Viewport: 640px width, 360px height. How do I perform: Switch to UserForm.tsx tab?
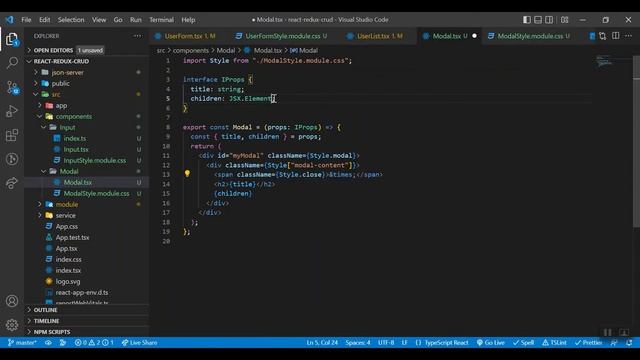(185, 36)
